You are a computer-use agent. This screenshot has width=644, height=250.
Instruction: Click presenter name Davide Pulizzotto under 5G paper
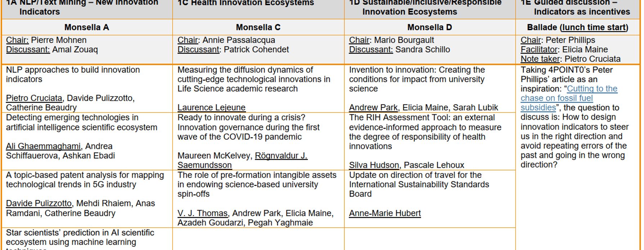(39, 204)
